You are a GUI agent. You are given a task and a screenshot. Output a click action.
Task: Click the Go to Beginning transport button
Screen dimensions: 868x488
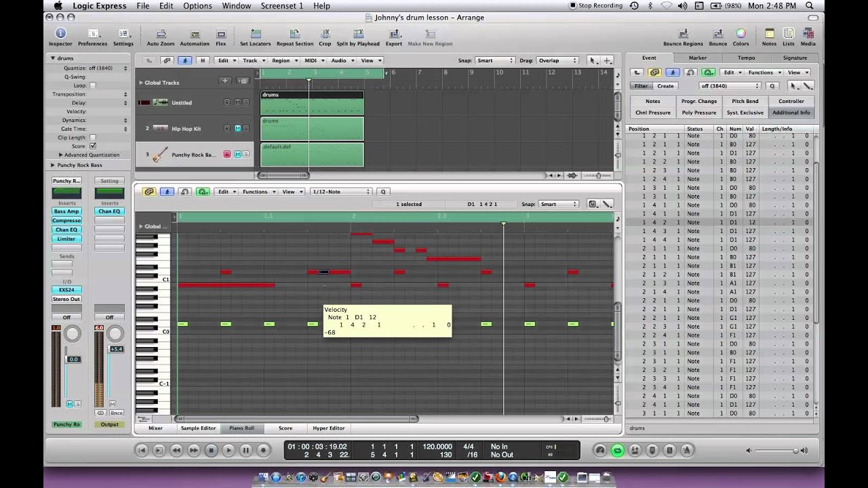[x=142, y=449]
